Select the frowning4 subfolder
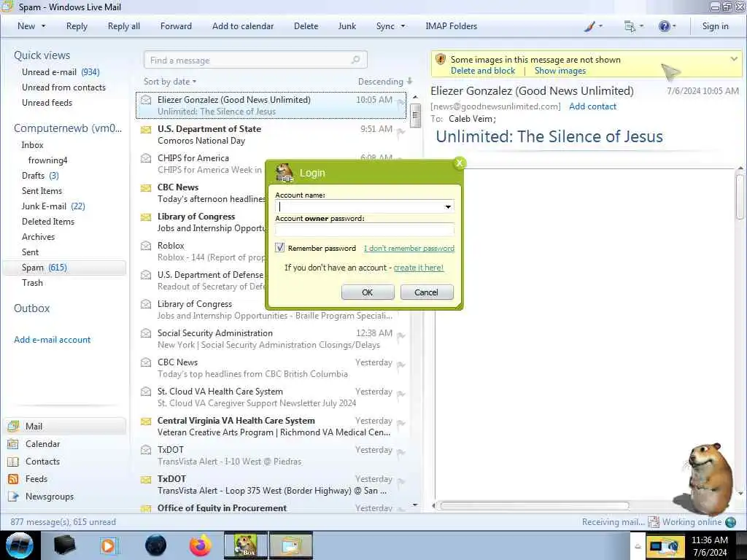This screenshot has height=560, width=747. click(47, 160)
